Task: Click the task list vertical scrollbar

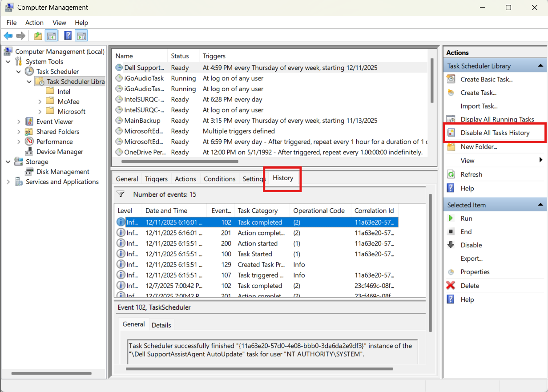Action: [x=431, y=80]
